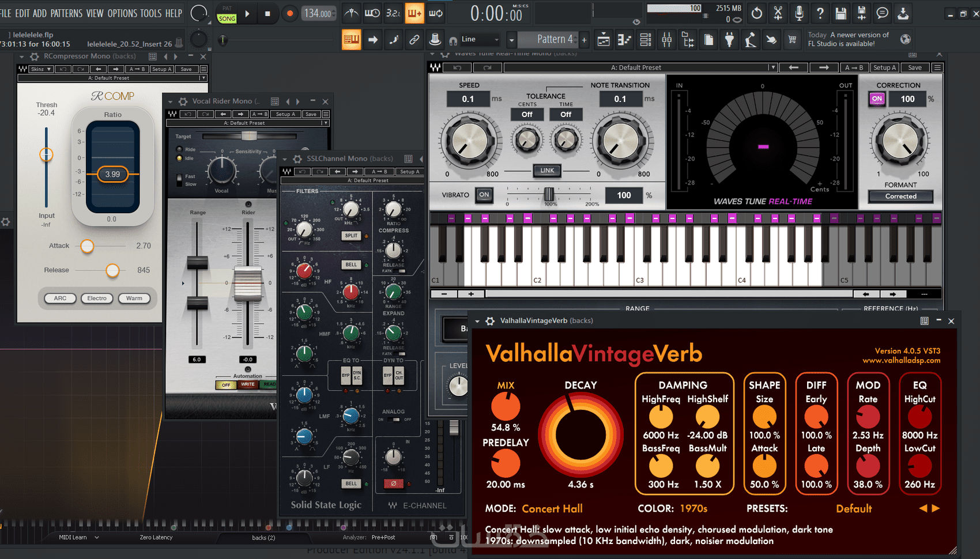980x559 pixels.
Task: Select next Valhalla preset with right orange arrow
Action: click(x=936, y=508)
